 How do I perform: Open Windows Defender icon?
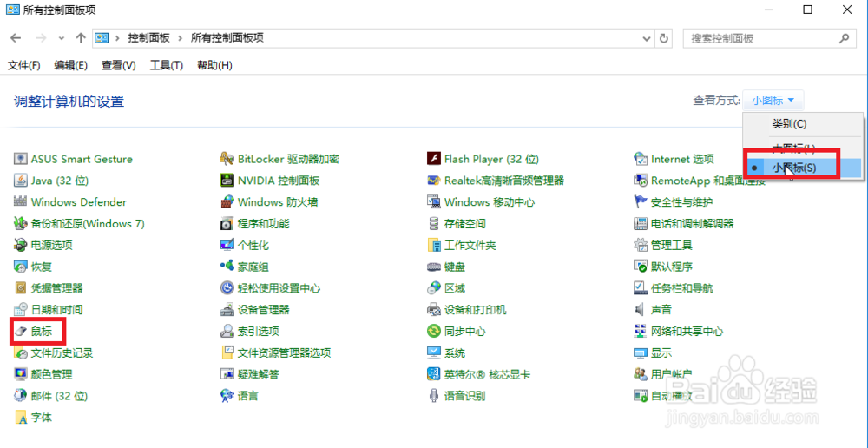[x=21, y=202]
